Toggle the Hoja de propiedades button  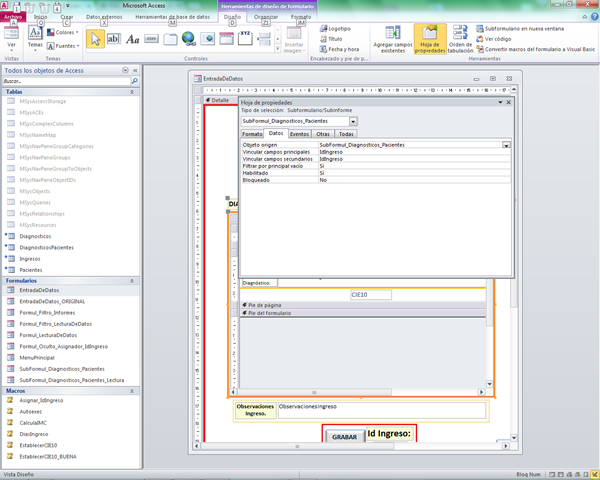(x=431, y=39)
